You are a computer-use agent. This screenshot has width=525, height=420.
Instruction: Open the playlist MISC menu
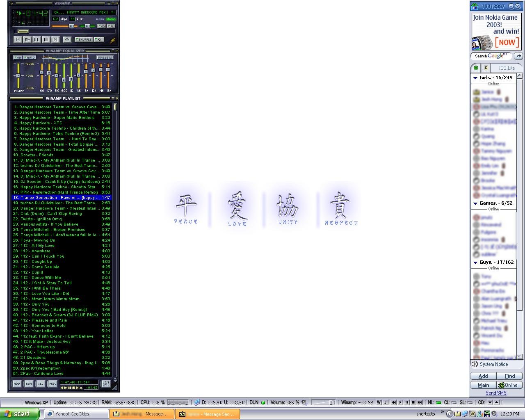click(x=52, y=384)
